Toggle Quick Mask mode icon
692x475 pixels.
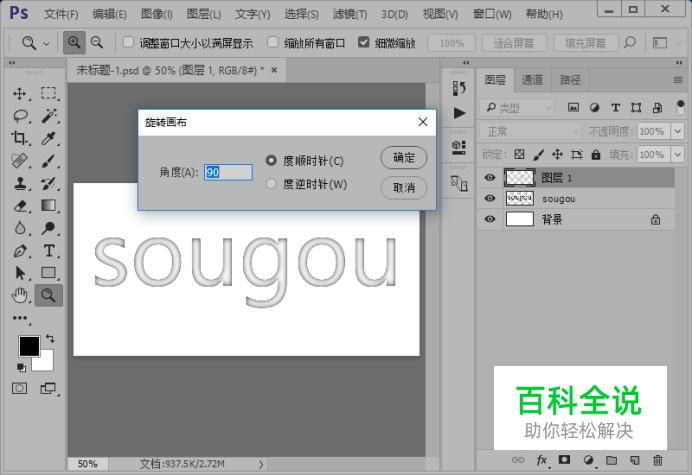click(x=19, y=388)
